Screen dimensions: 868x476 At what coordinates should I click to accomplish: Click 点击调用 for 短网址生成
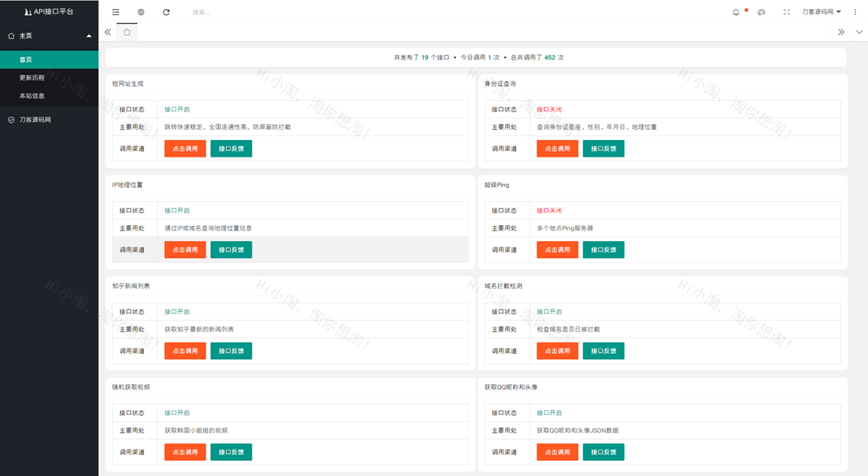pos(185,148)
